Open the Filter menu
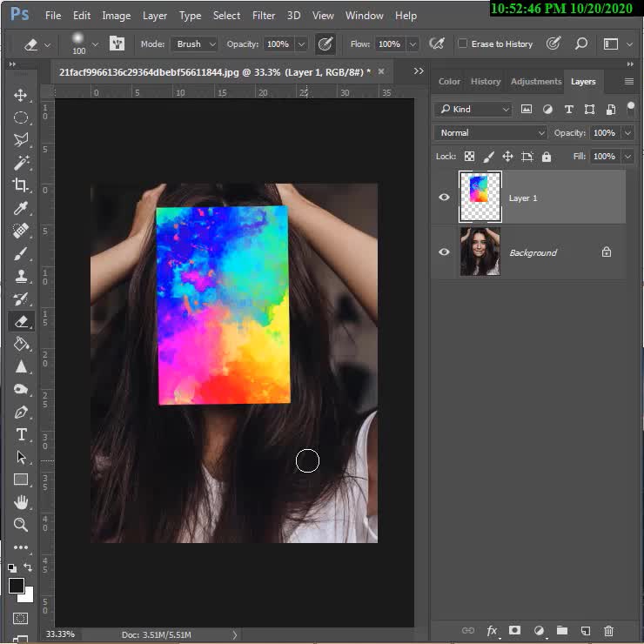This screenshot has height=644, width=644. pos(264,16)
